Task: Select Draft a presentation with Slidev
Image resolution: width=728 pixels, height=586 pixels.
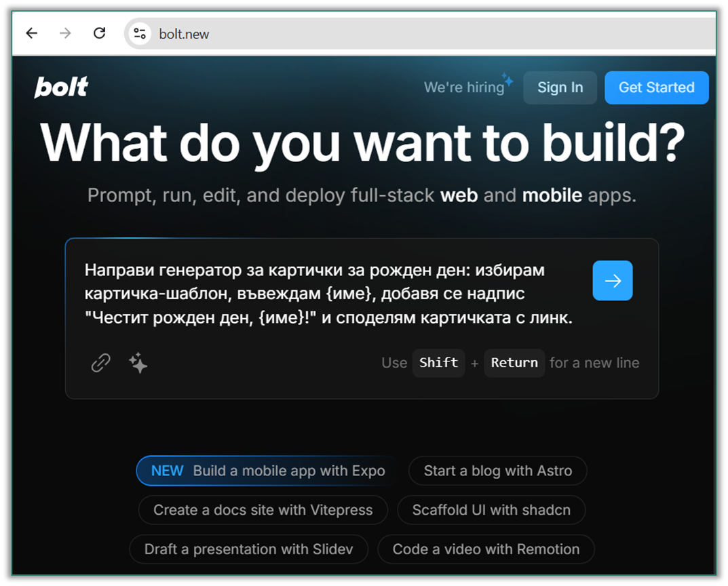Action: [248, 549]
